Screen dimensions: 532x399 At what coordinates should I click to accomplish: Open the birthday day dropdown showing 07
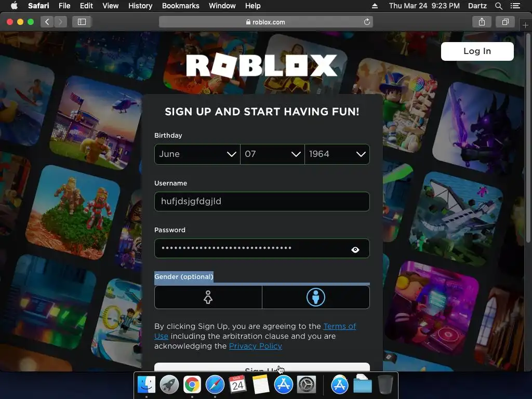272,154
